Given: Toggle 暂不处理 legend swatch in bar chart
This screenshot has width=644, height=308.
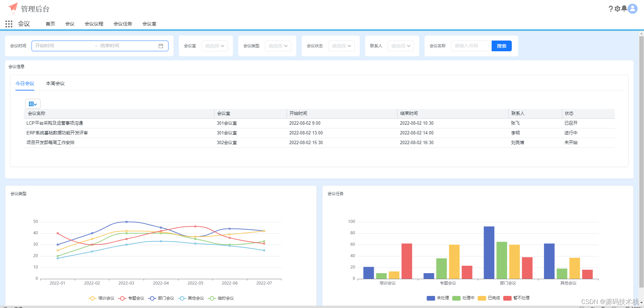Looking at the screenshot, I should [x=507, y=298].
